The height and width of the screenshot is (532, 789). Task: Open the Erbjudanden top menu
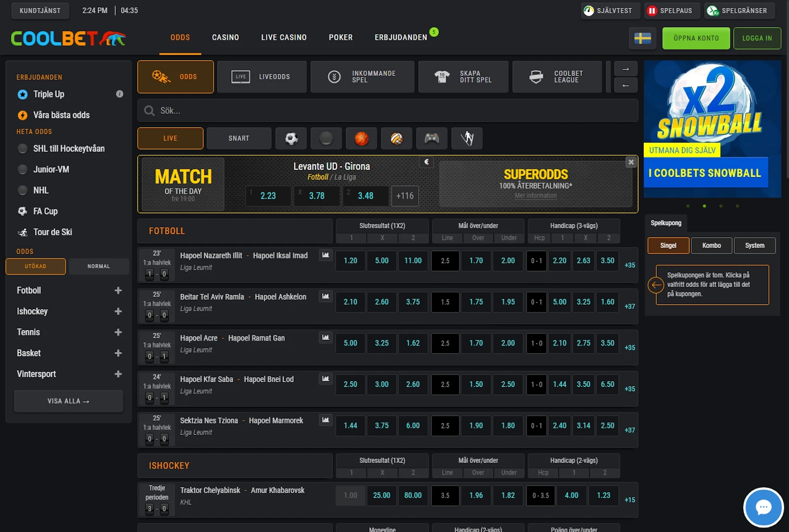click(x=401, y=37)
